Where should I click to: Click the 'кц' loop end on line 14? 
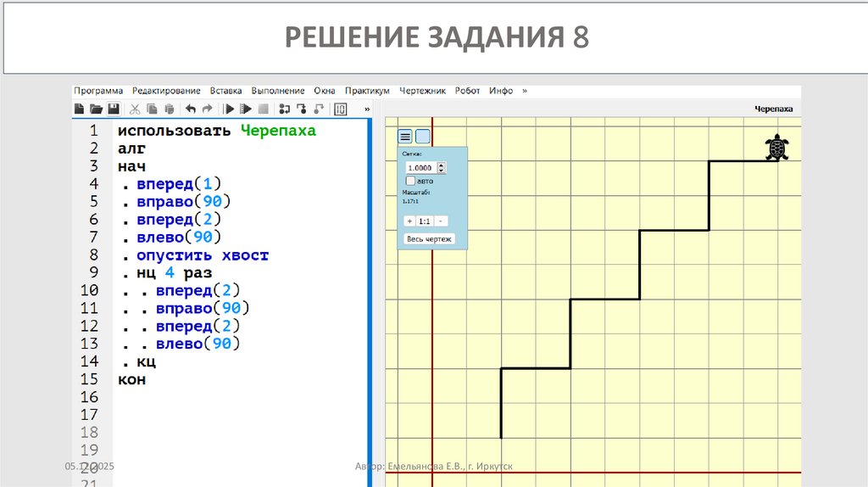pyautogui.click(x=146, y=361)
